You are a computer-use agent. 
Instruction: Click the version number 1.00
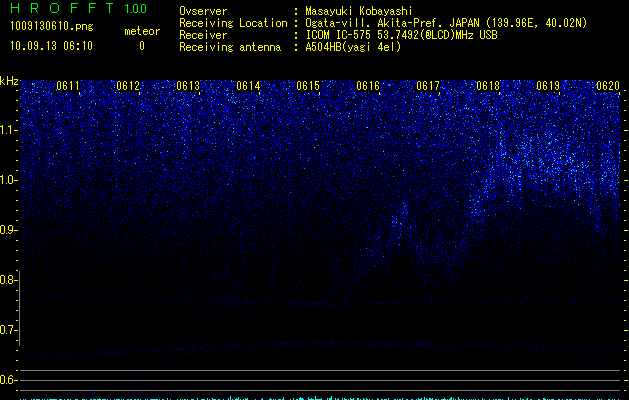[x=136, y=8]
